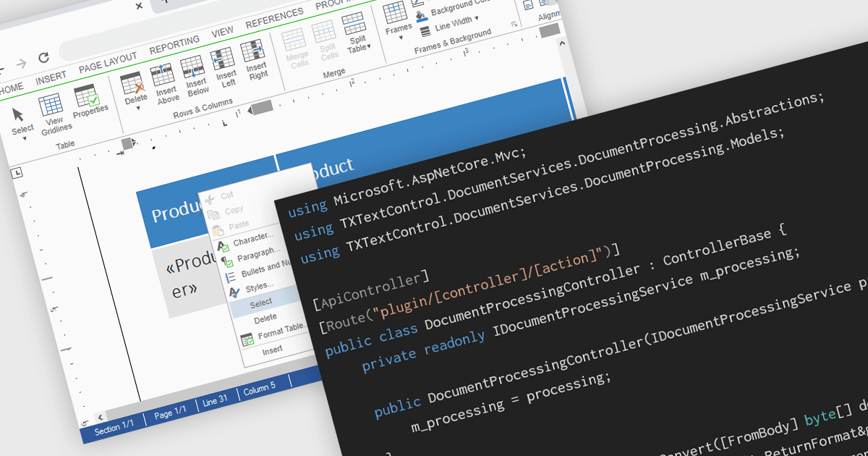Open the Frames & Background dialog launcher

click(514, 24)
